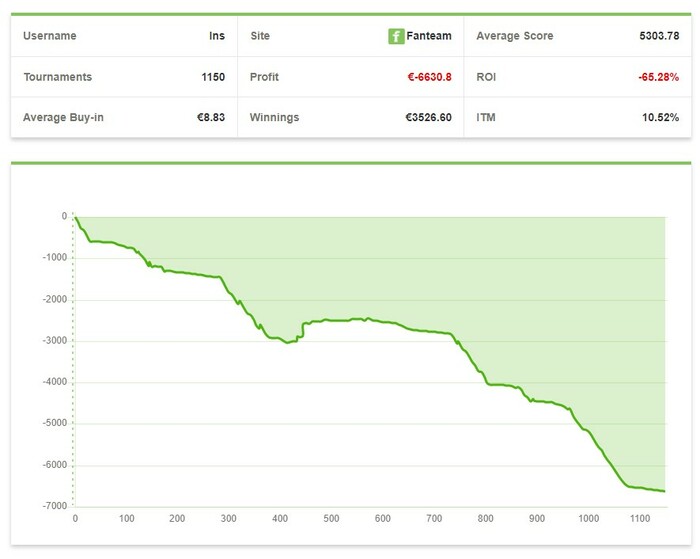Screen dimensions: 700x559
Task: Select the Tournaments label
Action: [x=58, y=77]
